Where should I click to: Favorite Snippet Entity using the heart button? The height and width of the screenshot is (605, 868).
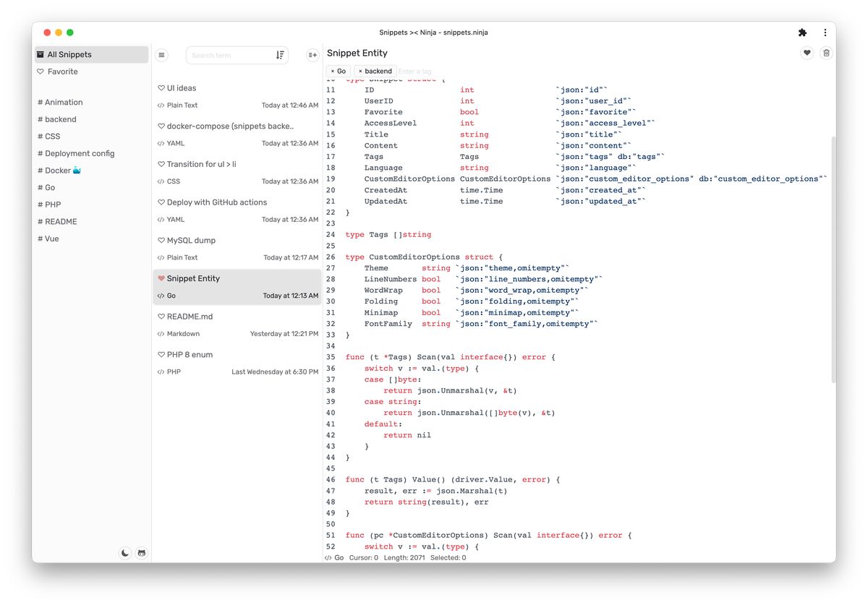(x=807, y=52)
